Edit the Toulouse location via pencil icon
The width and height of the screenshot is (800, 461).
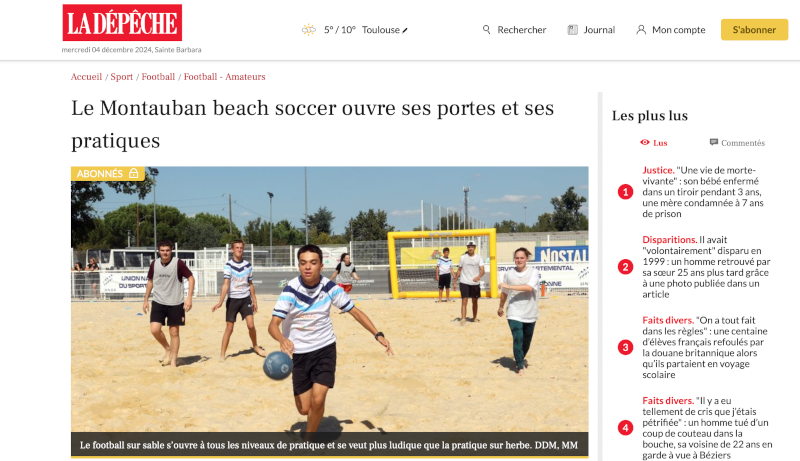(405, 31)
